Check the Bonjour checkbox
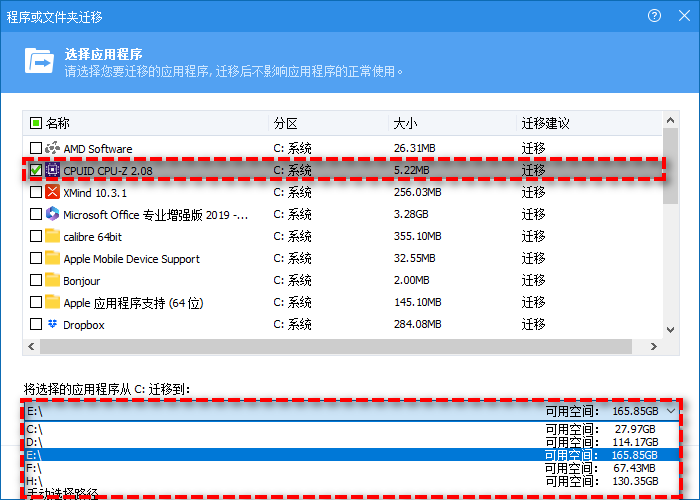 coord(36,280)
